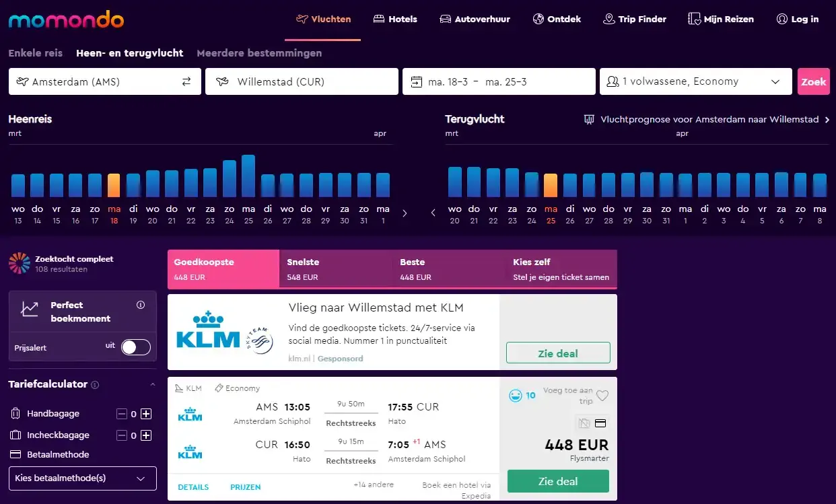Click the info icon beside Perfect boekmoment
The height and width of the screenshot is (504, 836).
point(141,305)
